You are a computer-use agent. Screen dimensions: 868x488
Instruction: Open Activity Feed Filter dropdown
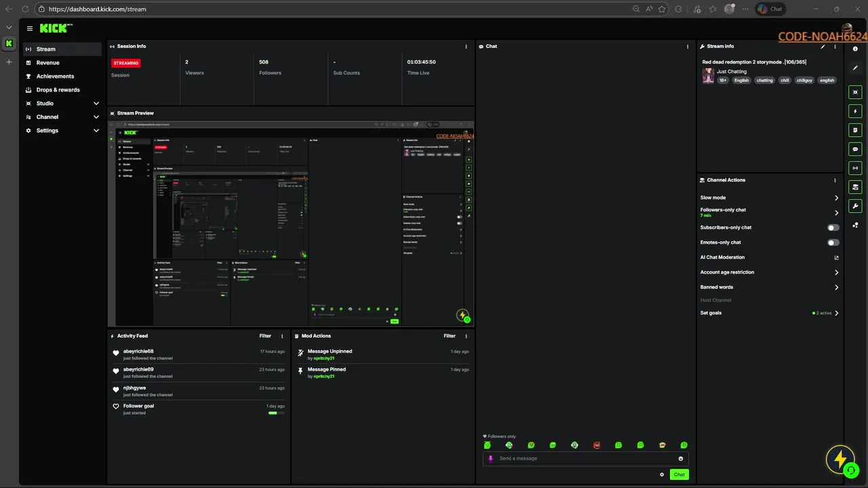(265, 336)
